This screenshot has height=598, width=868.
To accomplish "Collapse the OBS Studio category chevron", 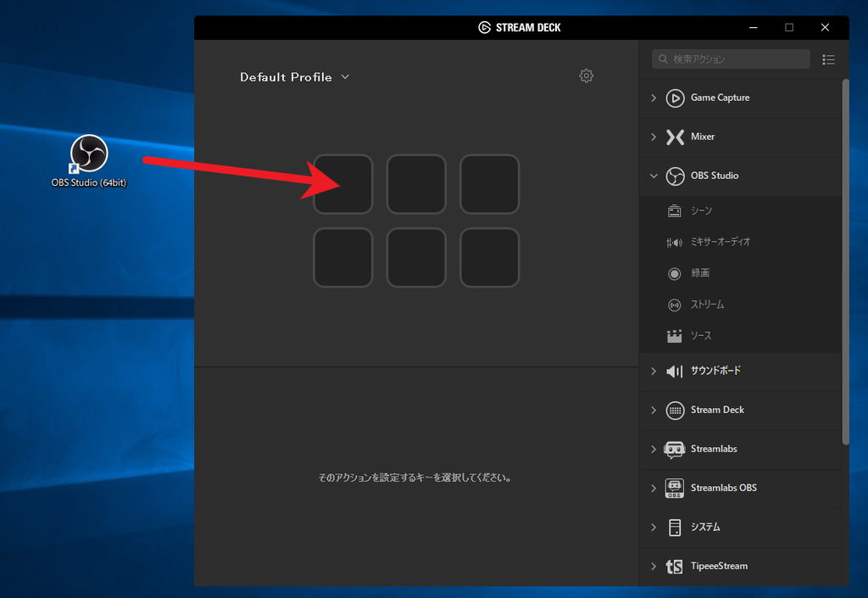I will click(654, 176).
